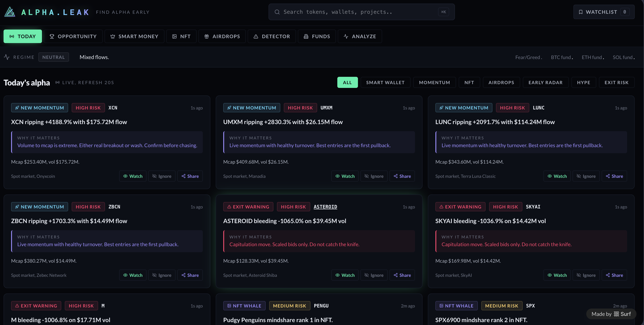Go to the Detector tab

point(272,36)
